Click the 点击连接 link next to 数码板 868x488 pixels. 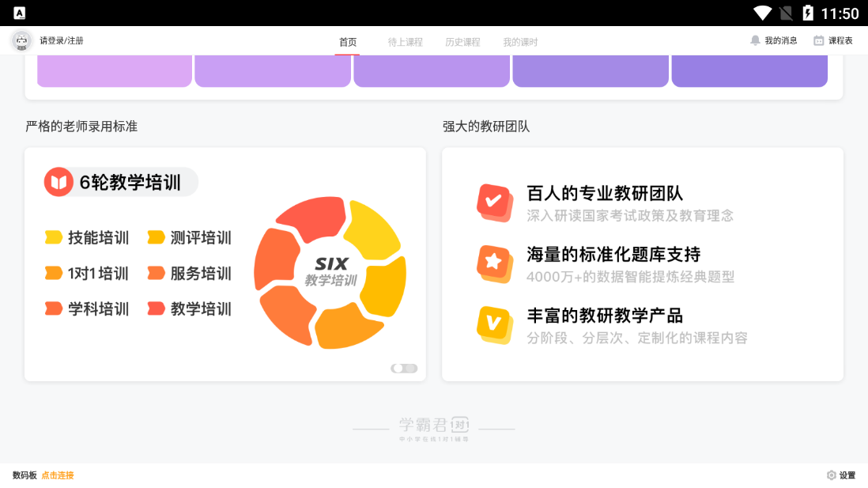[x=57, y=475]
